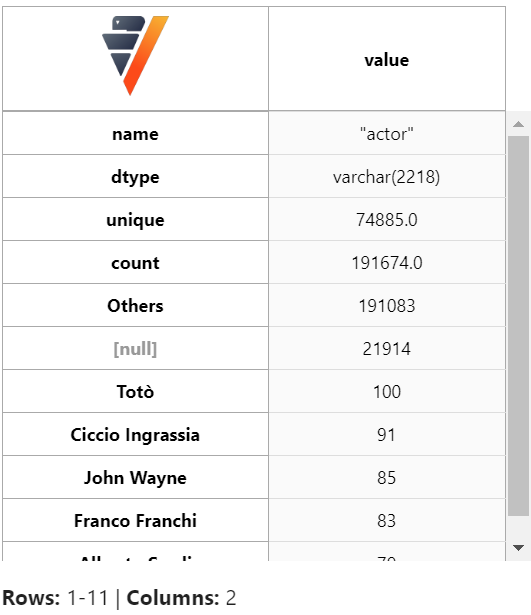Click the 'count' row header
The width and height of the screenshot is (531, 615).
click(x=135, y=262)
